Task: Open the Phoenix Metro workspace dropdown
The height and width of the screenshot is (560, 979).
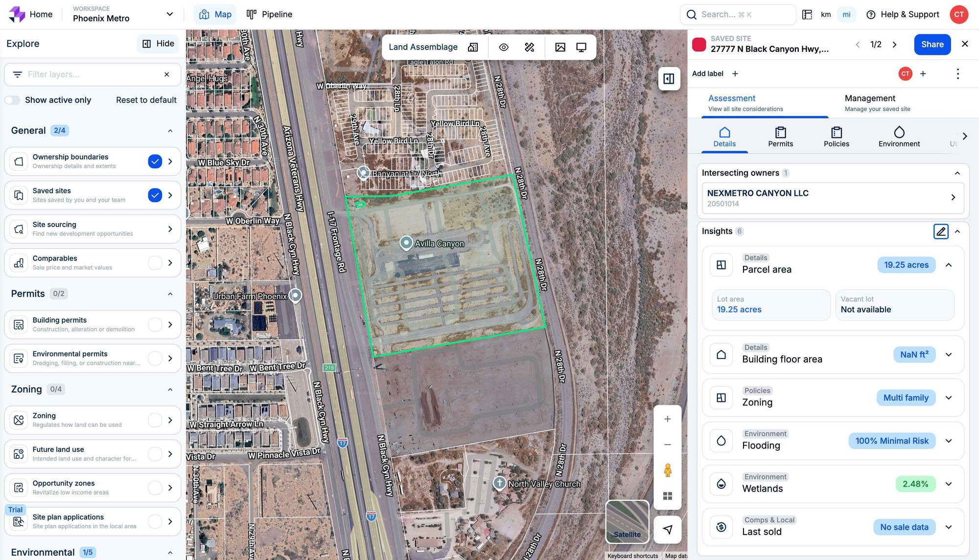Action: (x=169, y=14)
